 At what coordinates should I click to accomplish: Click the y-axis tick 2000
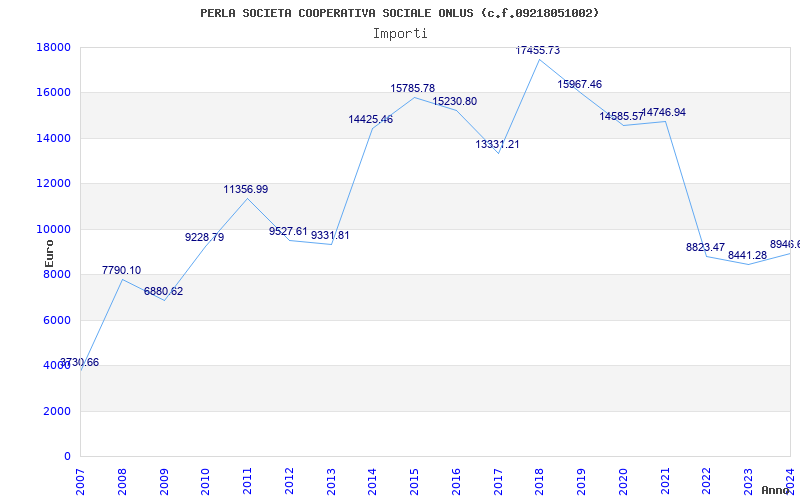57,411
